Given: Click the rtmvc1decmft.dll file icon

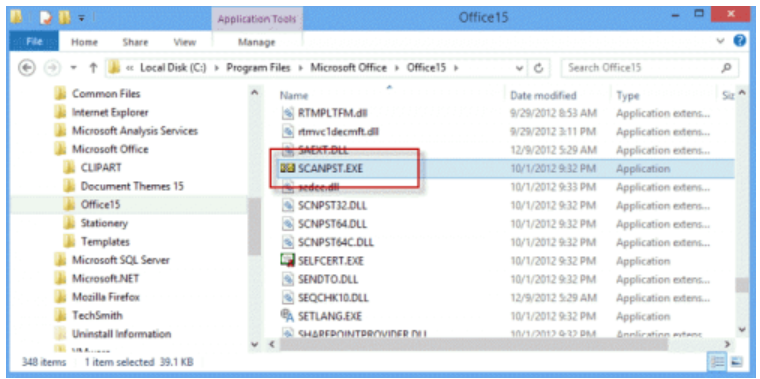Looking at the screenshot, I should tap(288, 131).
